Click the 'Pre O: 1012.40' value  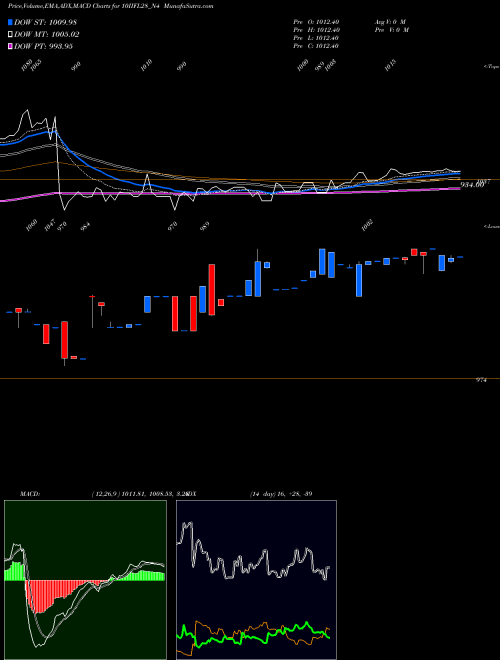coord(316,22)
